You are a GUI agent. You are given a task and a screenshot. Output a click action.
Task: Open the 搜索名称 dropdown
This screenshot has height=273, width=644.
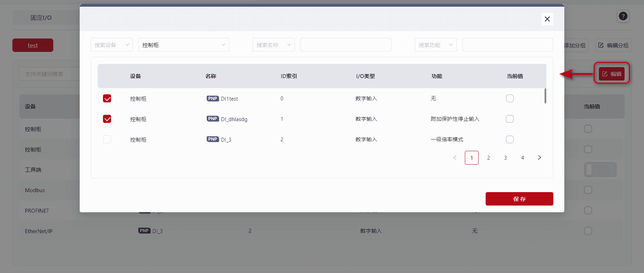pos(273,45)
